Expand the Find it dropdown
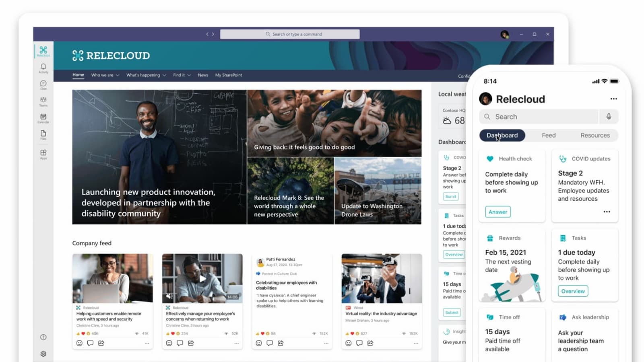 182,75
